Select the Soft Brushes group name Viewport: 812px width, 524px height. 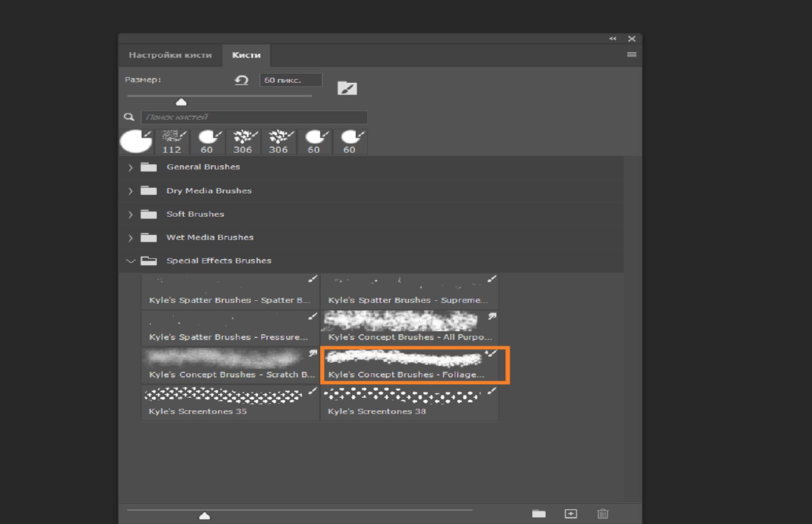[195, 214]
